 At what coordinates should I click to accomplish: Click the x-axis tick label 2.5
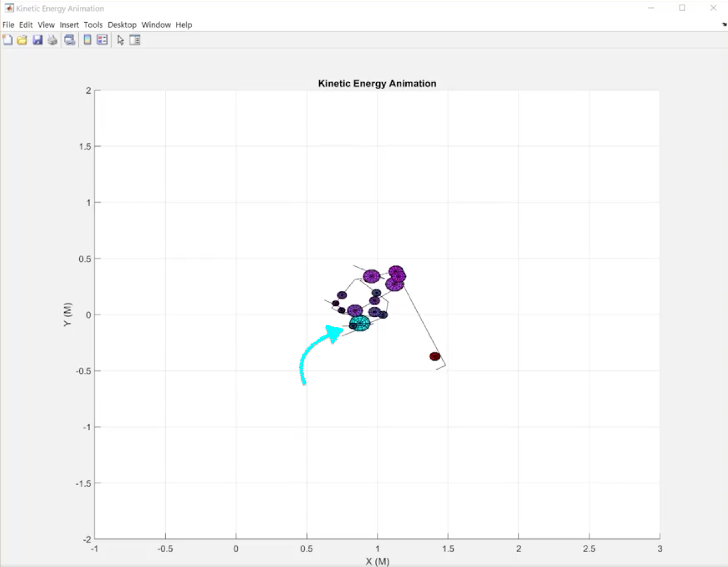click(589, 549)
